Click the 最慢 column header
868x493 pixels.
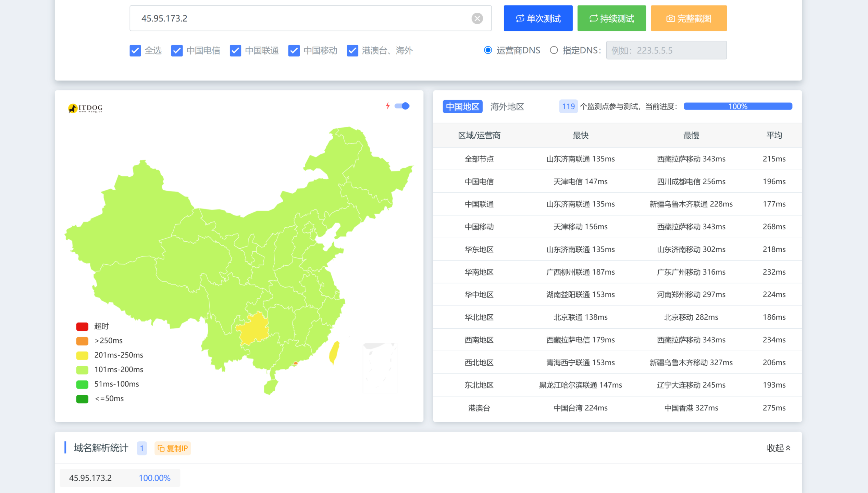coord(691,136)
